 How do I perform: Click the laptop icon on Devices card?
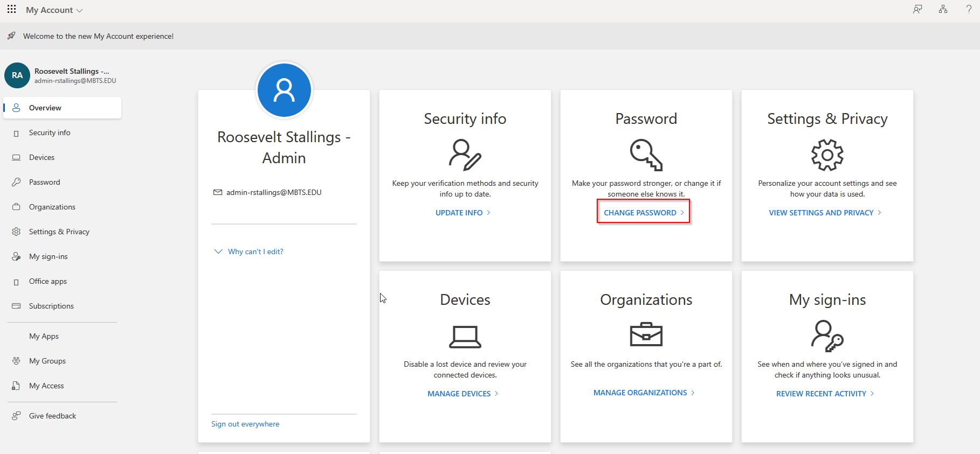465,337
